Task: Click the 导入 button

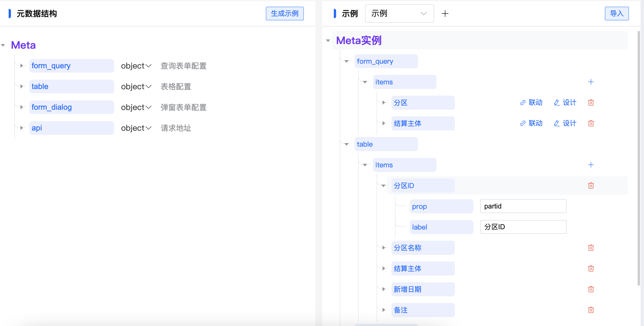Action: tap(617, 14)
